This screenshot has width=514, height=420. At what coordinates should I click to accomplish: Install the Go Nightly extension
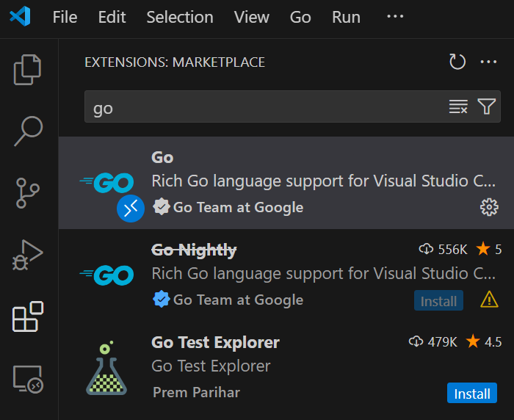tap(438, 301)
